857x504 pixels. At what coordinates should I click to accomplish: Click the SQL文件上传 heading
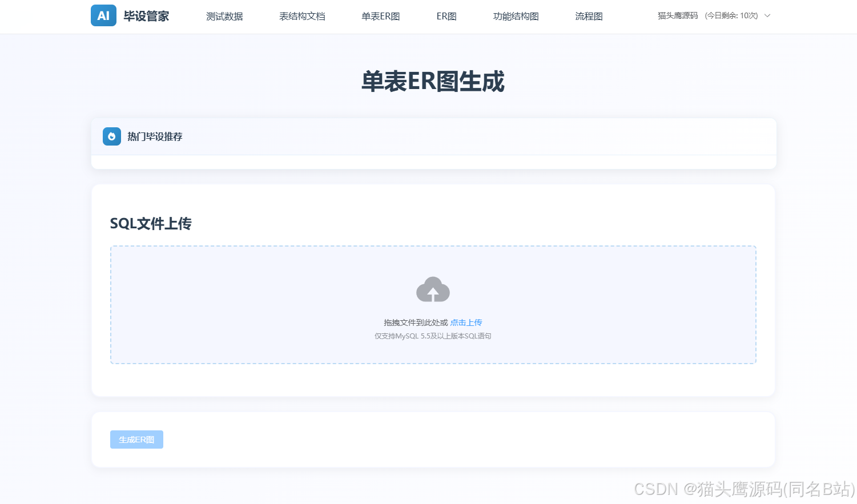(x=151, y=224)
